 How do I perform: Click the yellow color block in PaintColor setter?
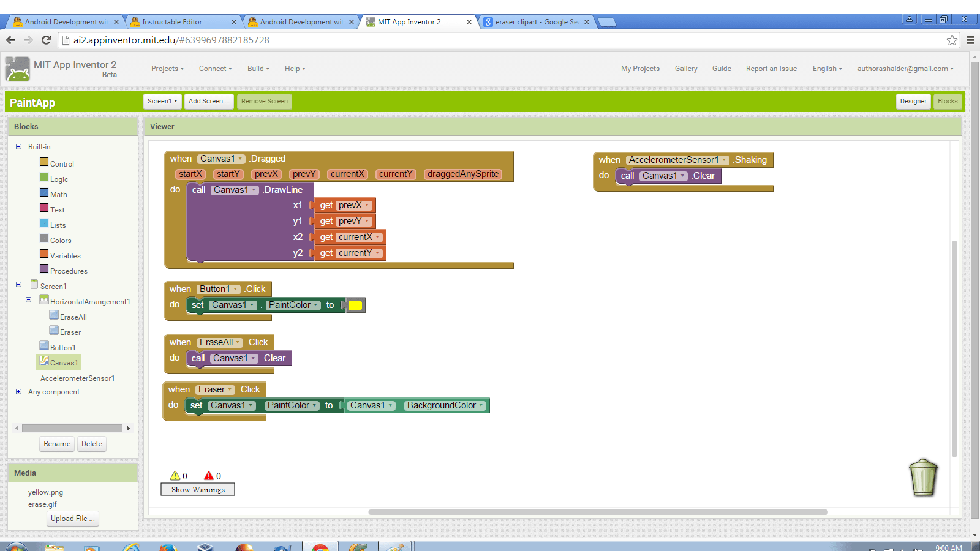[355, 305]
